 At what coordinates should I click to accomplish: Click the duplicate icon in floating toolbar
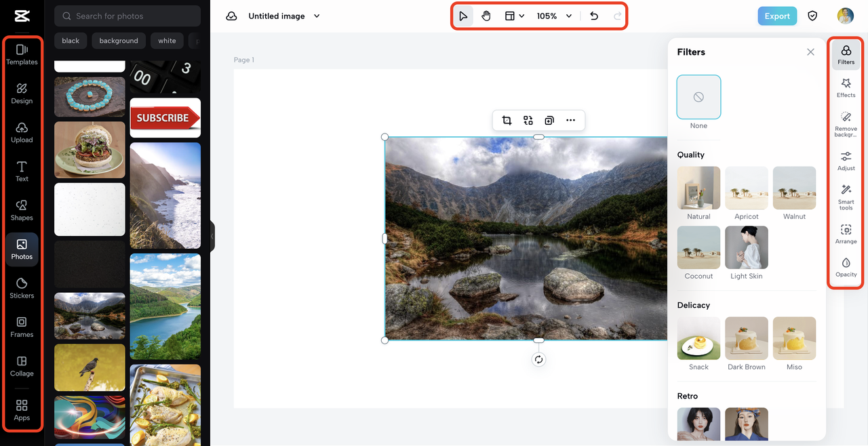click(549, 121)
